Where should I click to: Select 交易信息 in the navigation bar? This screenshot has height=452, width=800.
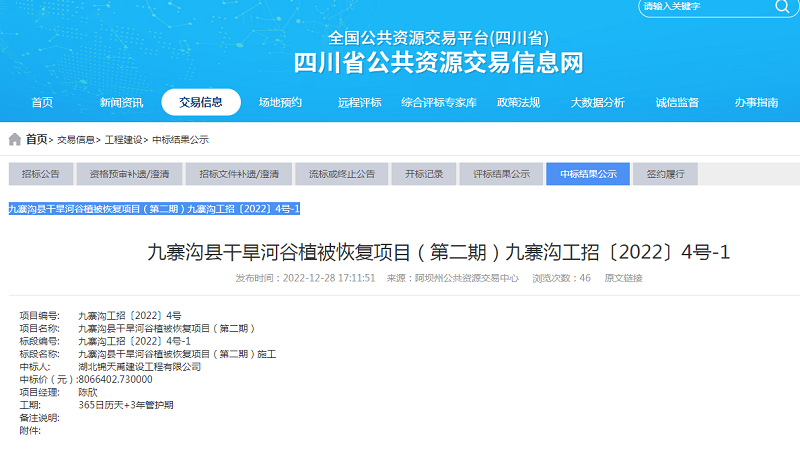click(x=201, y=102)
